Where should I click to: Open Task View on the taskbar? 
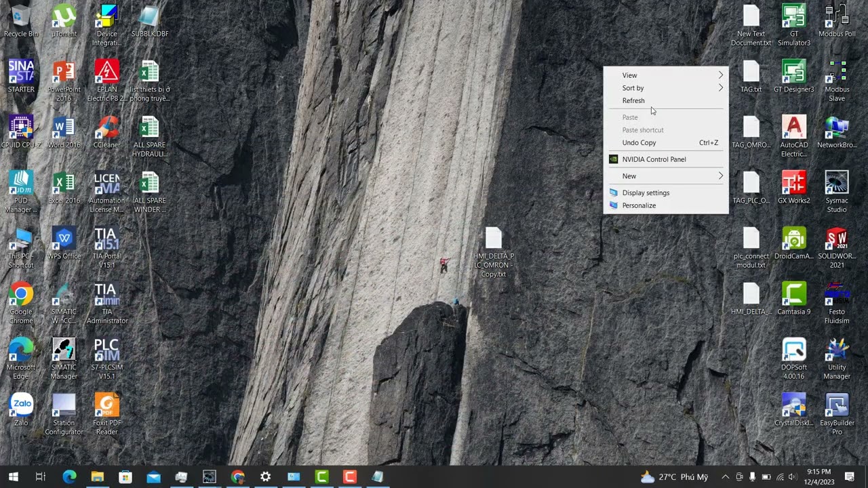pos(41,477)
